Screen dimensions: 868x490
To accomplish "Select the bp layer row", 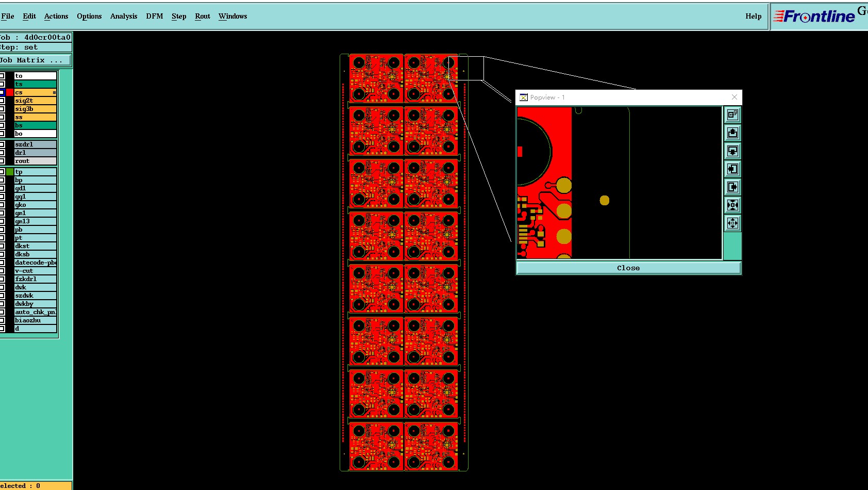I will (x=35, y=180).
